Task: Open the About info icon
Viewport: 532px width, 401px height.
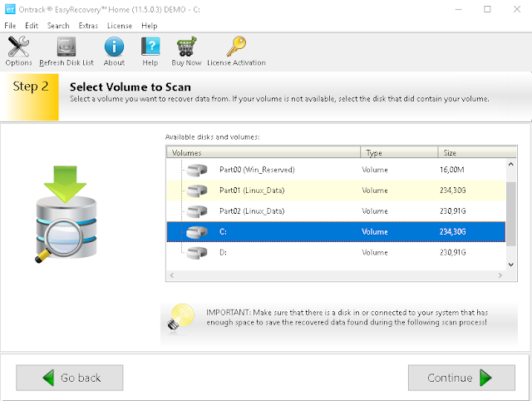Action: tap(114, 47)
